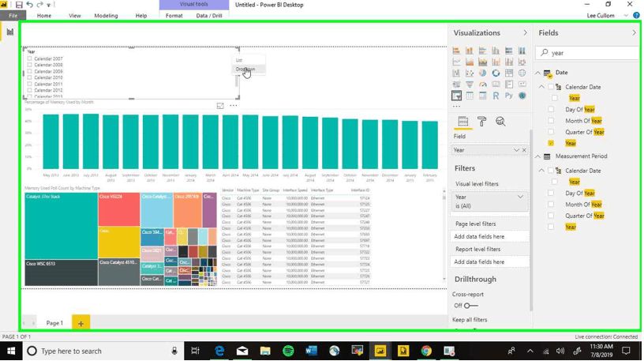644x361 pixels.
Task: Tick the Calendar 2009 slicer checkbox
Action: 29,71
